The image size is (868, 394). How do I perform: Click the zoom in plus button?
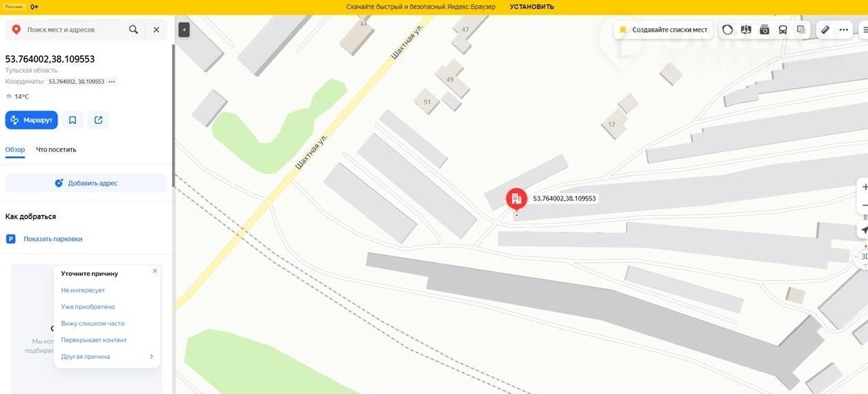click(x=864, y=187)
